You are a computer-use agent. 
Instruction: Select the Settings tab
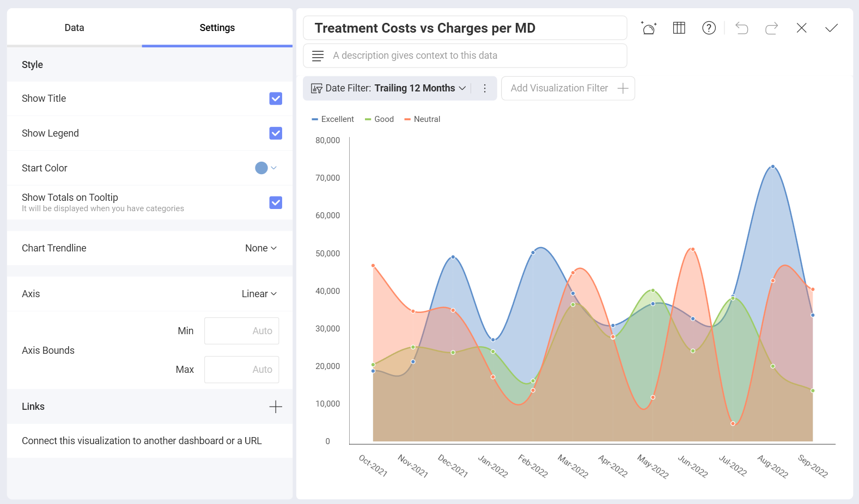[217, 28]
